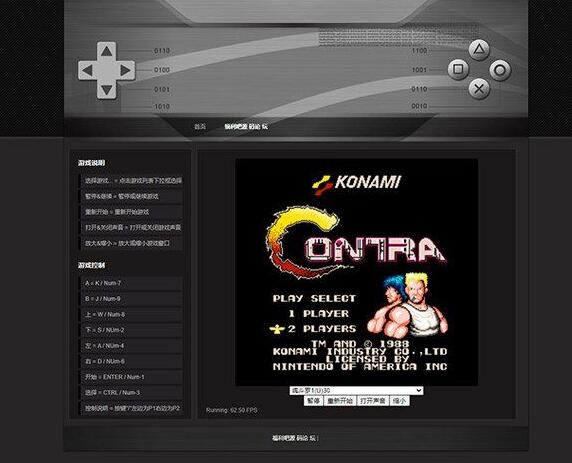572x463 pixels.
Task: Click the 开始 = ENTER / Num-1 row
Action: click(132, 377)
